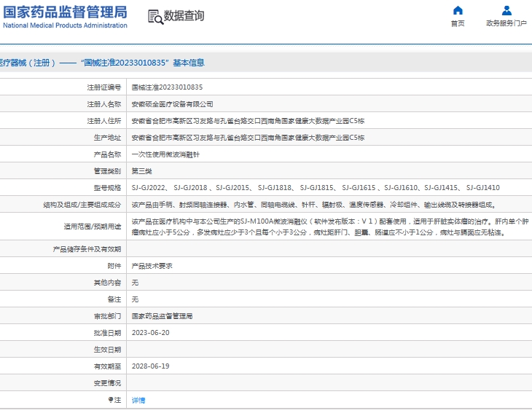Open the 首页 navigation label
This screenshot has width=532, height=413.
pos(458,23)
